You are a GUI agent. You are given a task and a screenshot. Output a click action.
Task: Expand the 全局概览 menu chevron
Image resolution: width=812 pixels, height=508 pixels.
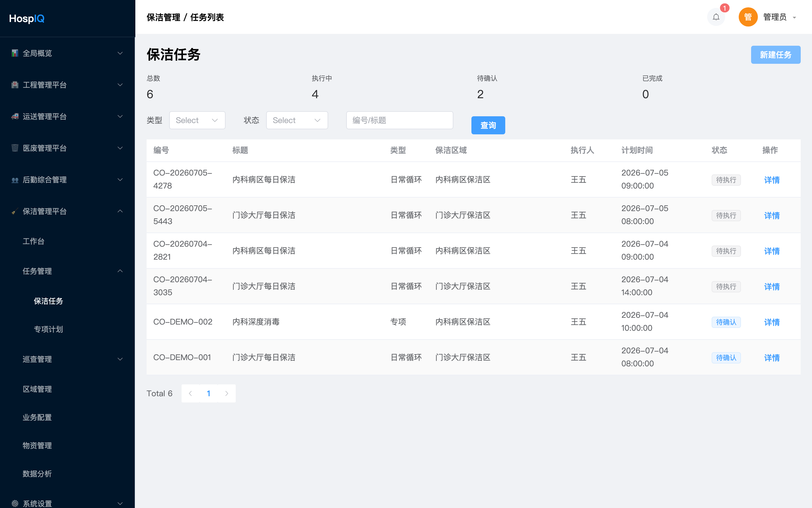click(120, 53)
